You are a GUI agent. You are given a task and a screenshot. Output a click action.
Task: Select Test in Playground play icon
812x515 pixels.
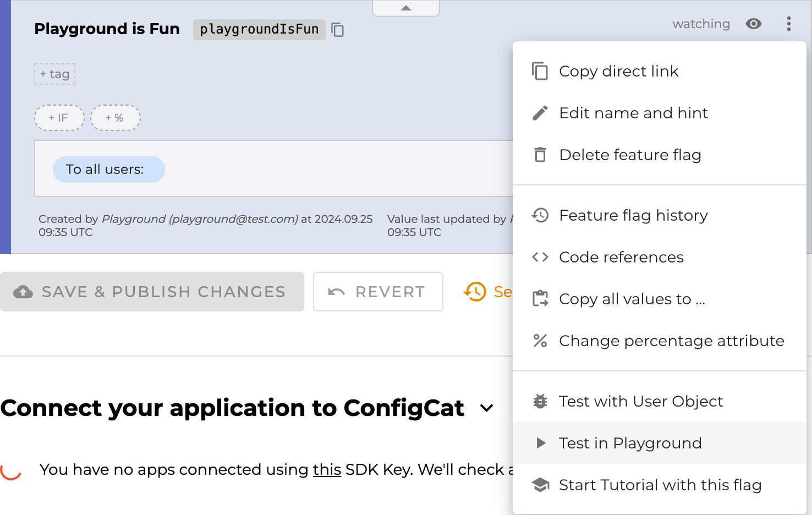click(541, 443)
